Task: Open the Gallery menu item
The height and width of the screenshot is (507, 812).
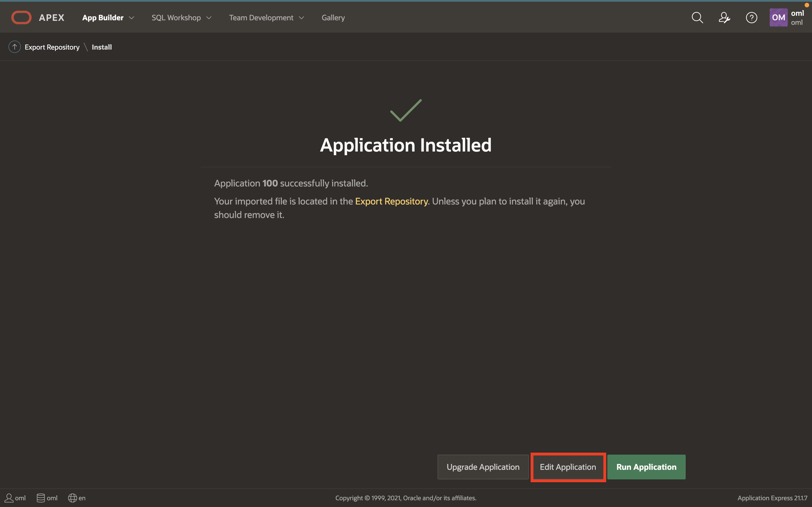Action: [x=333, y=18]
